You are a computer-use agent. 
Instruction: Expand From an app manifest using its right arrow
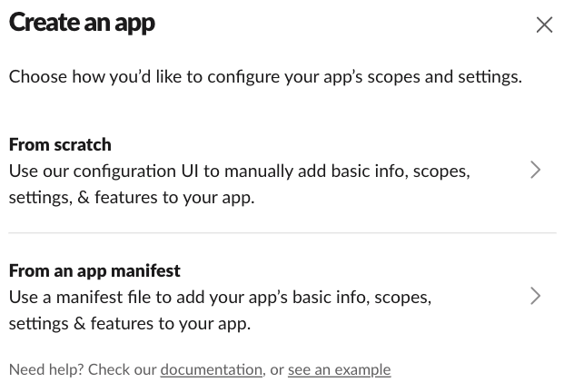pyautogui.click(x=535, y=296)
